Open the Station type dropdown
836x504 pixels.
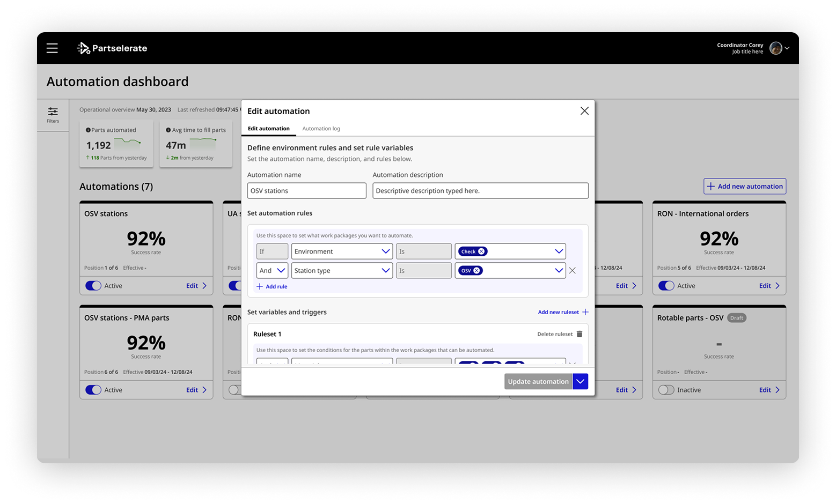pos(341,270)
